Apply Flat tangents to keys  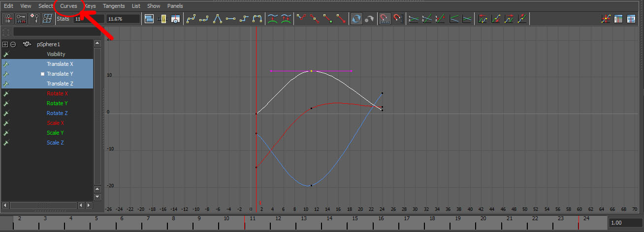coord(230,19)
